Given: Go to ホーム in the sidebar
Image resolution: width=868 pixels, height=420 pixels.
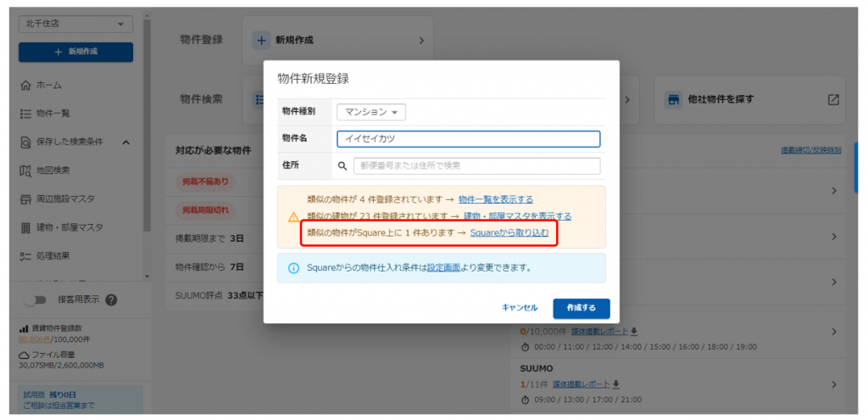Looking at the screenshot, I should pyautogui.click(x=48, y=86).
